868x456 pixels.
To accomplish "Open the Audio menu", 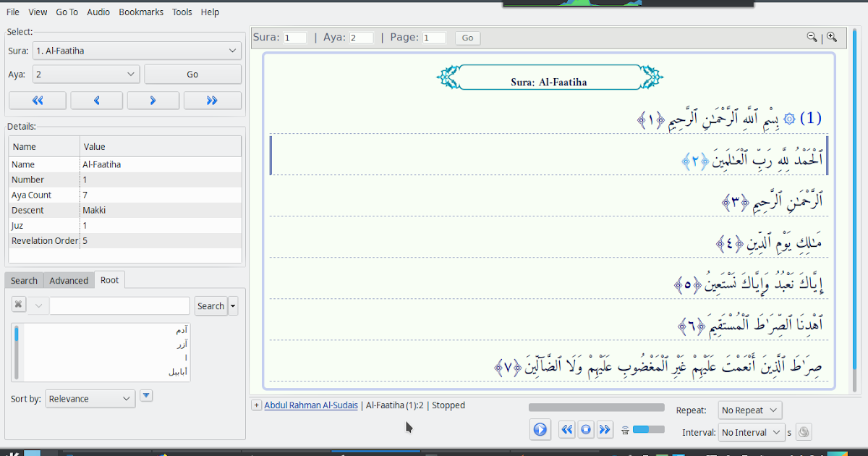I will click(x=98, y=12).
